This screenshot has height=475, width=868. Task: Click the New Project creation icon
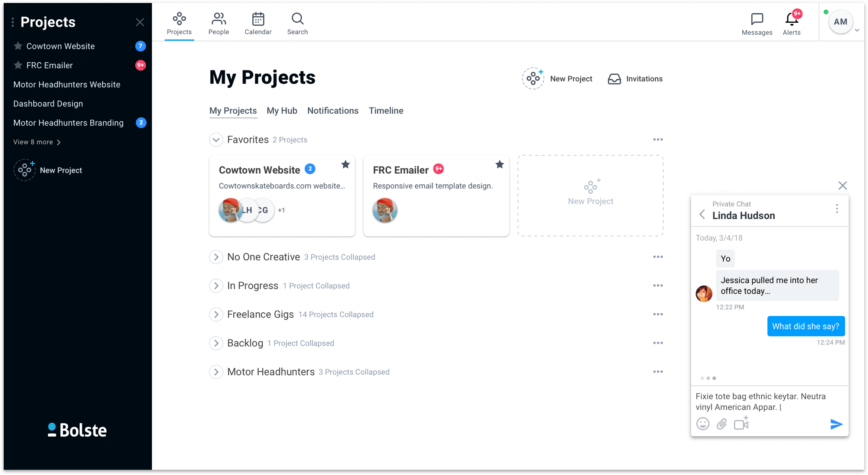(532, 78)
